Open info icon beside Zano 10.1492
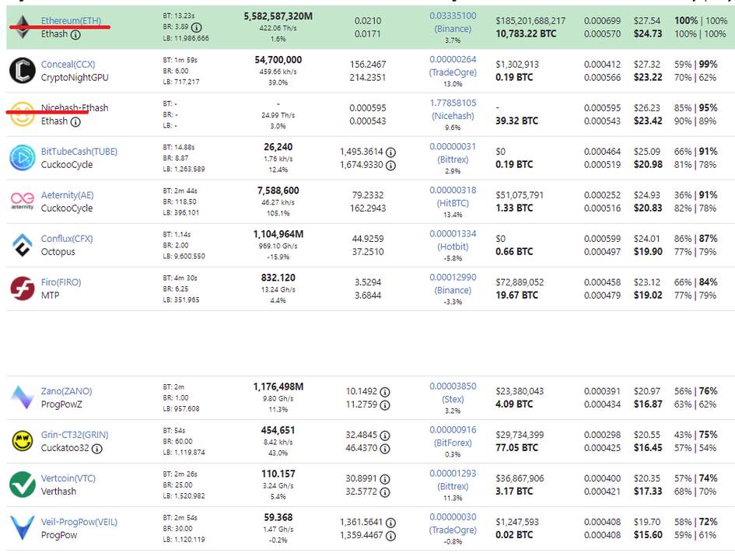 [x=385, y=392]
